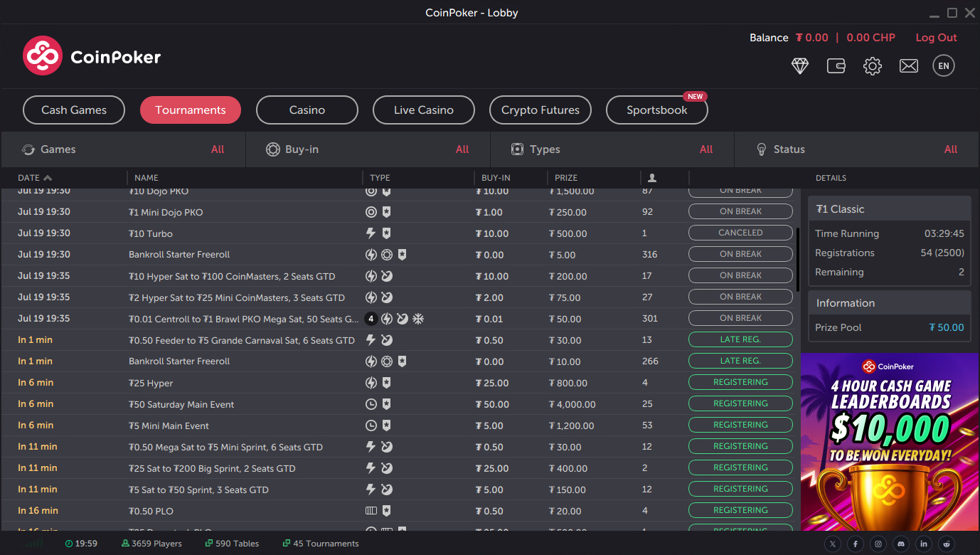This screenshot has height=555, width=980.
Task: Change language with the EN button
Action: (x=944, y=66)
